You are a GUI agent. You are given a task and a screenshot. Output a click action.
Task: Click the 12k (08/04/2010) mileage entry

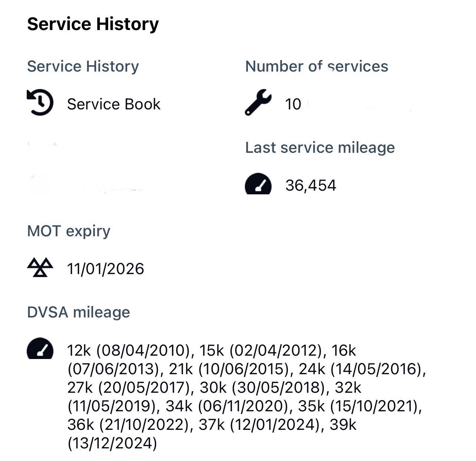(128, 350)
